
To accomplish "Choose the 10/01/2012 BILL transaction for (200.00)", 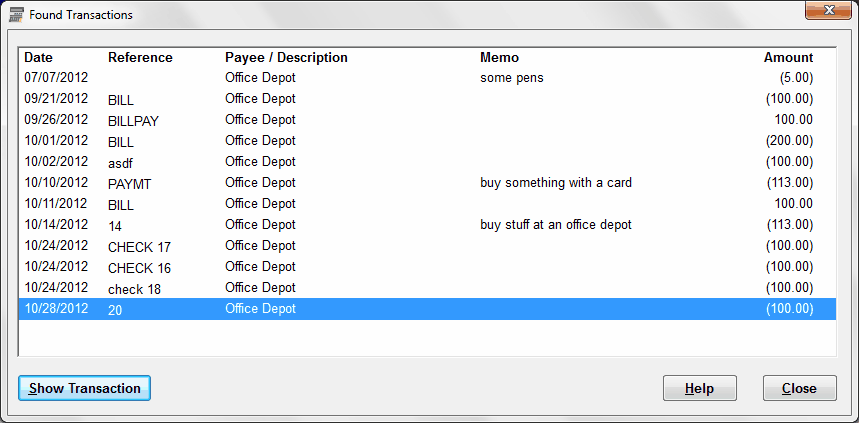I will click(427, 141).
